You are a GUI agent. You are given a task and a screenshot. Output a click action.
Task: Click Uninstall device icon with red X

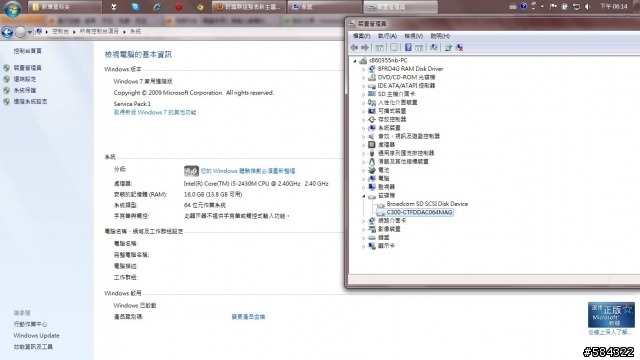(x=460, y=48)
